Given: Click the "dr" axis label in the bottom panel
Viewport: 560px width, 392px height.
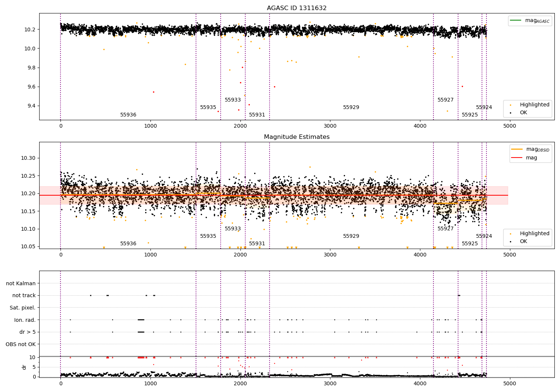Looking at the screenshot, I should 24,367.
